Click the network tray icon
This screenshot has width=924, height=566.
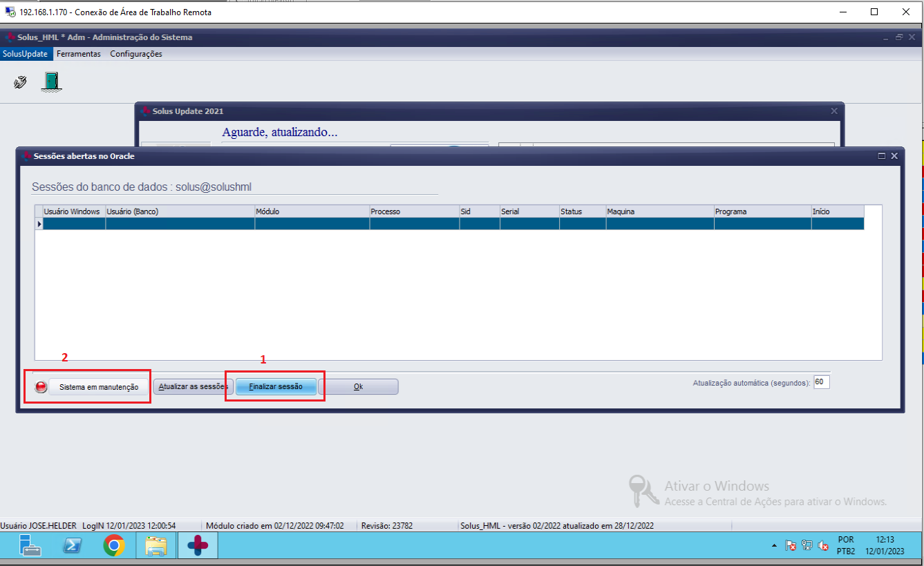click(x=807, y=546)
